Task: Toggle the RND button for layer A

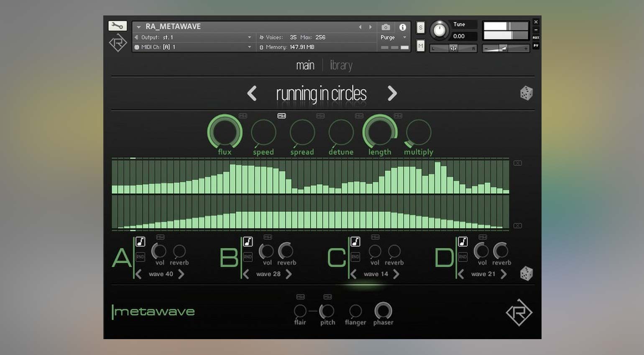Action: pyautogui.click(x=141, y=256)
